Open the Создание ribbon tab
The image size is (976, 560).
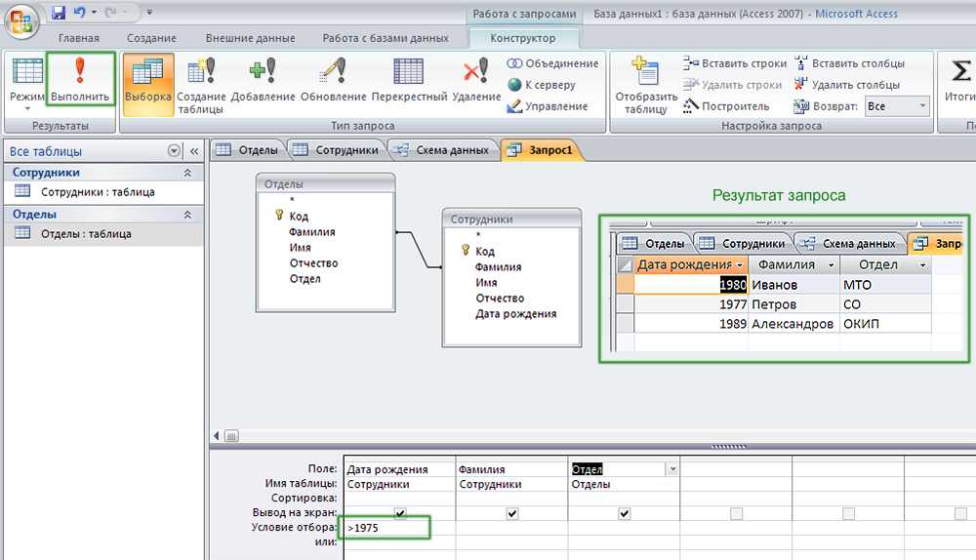pyautogui.click(x=151, y=38)
